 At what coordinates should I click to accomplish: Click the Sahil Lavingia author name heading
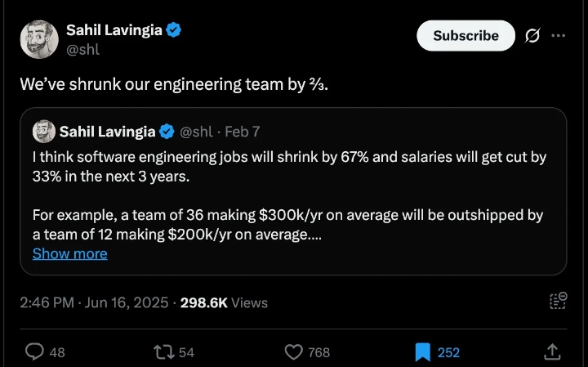coord(114,31)
